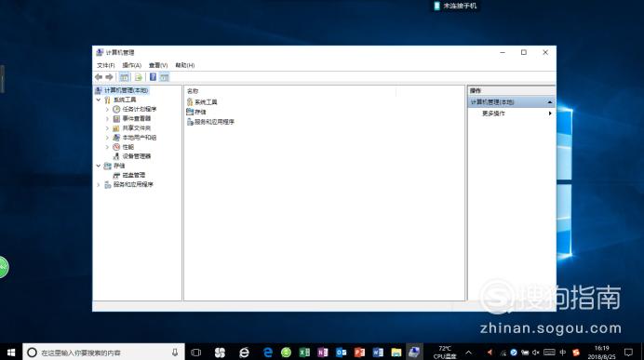Open Action Center notifications icon
Screen dimensions: 644x360
point(628,353)
